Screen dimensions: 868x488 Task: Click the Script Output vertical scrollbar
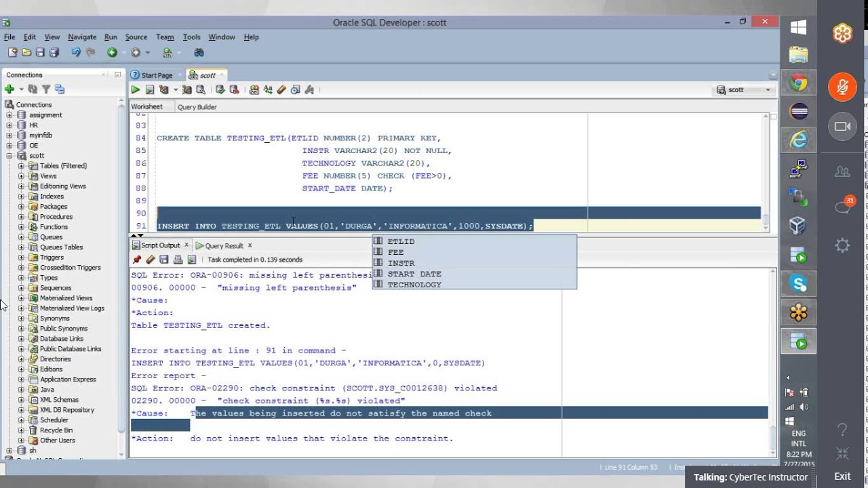point(773,363)
